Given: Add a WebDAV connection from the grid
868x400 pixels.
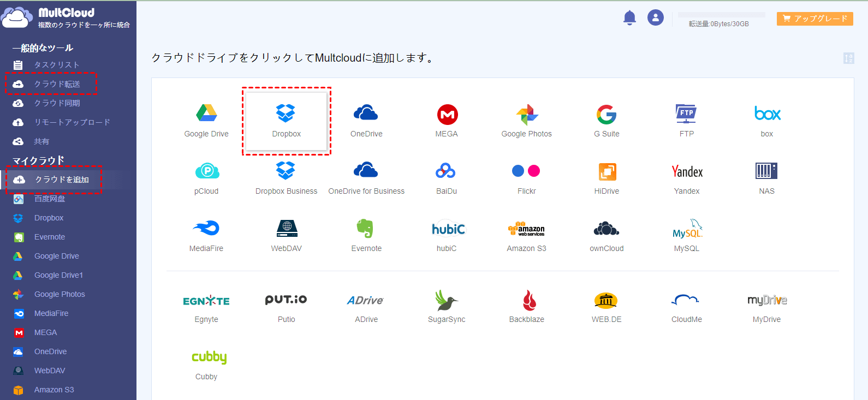Looking at the screenshot, I should 287,236.
